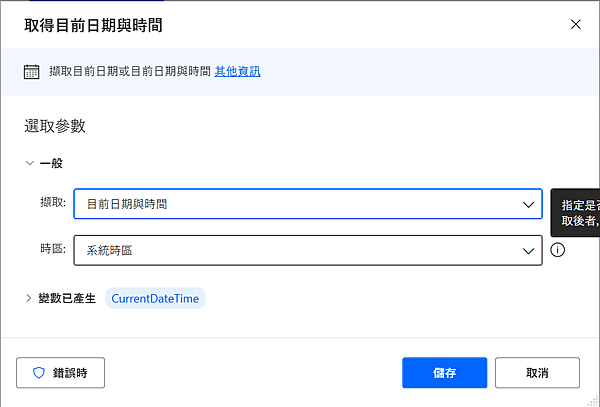Click the arrow on the 擷取 dropdown
The height and width of the screenshot is (407, 600).
528,204
